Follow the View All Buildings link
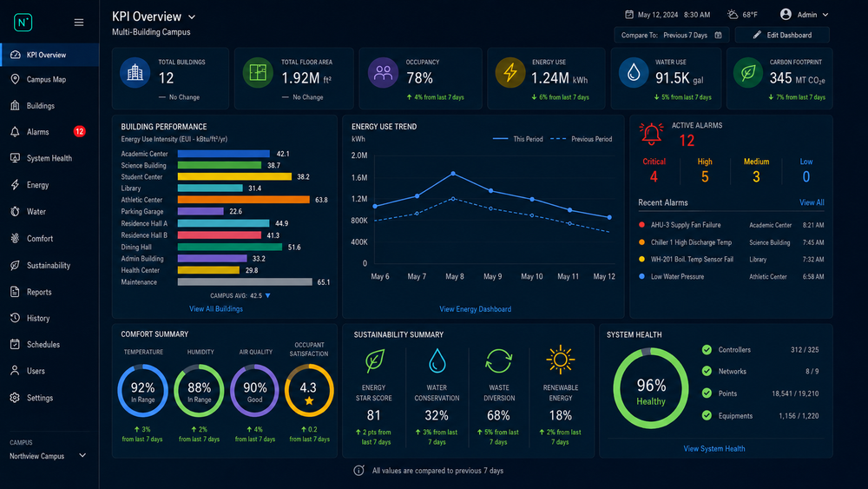 point(216,308)
